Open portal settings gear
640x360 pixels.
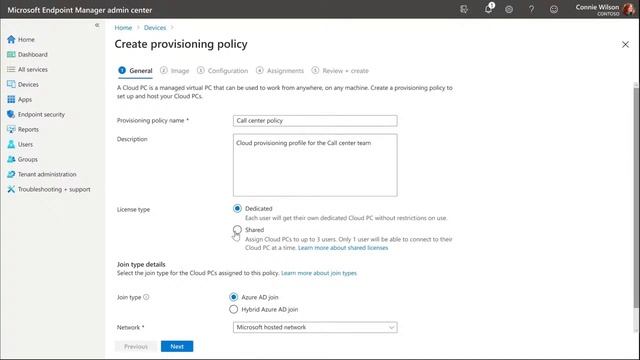click(509, 9)
